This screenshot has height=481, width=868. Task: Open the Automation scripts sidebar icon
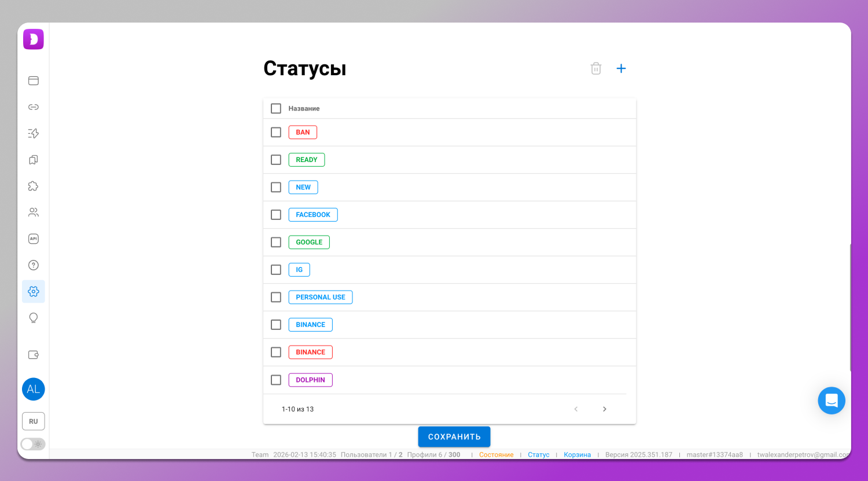click(x=33, y=133)
